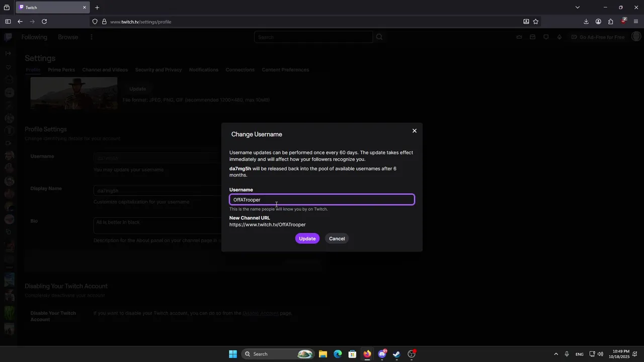
Task: Open the Firefox extensions puzzle icon
Action: pyautogui.click(x=610, y=22)
